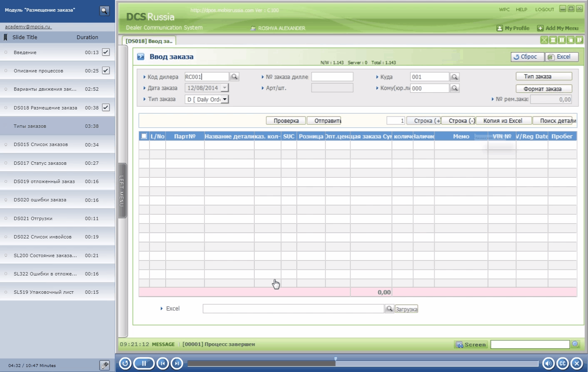Toggle the LEFT MENU handle
This screenshot has height=372, width=588.
[122, 191]
